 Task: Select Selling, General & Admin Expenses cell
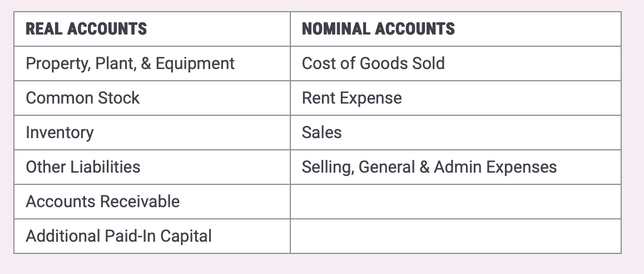coord(429,167)
